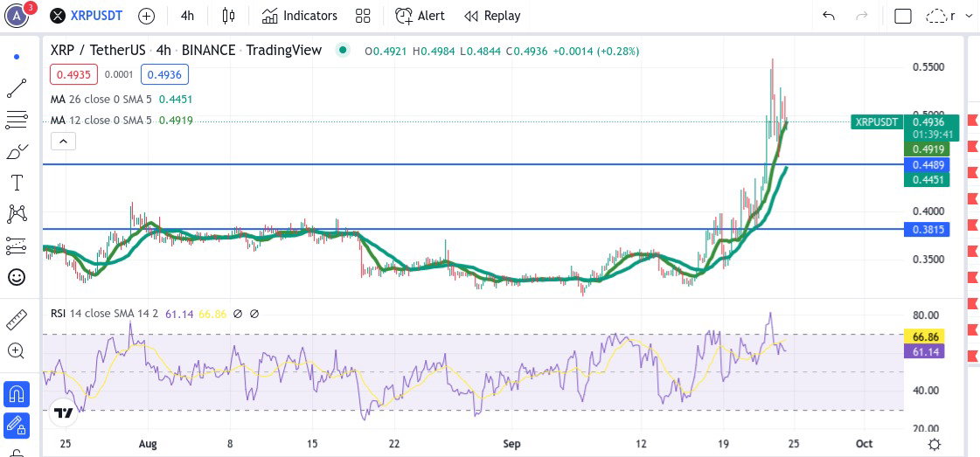980x457 pixels.
Task: Select the dot cursor tool
Action: pyautogui.click(x=17, y=57)
